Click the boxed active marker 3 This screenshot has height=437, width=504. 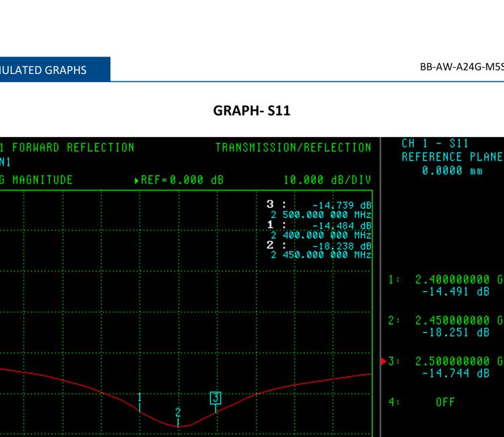click(x=215, y=399)
